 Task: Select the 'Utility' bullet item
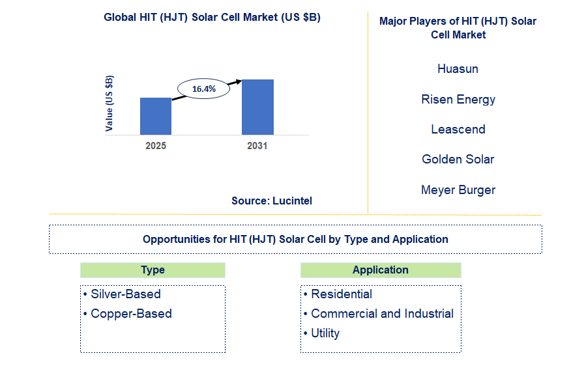pos(322,333)
